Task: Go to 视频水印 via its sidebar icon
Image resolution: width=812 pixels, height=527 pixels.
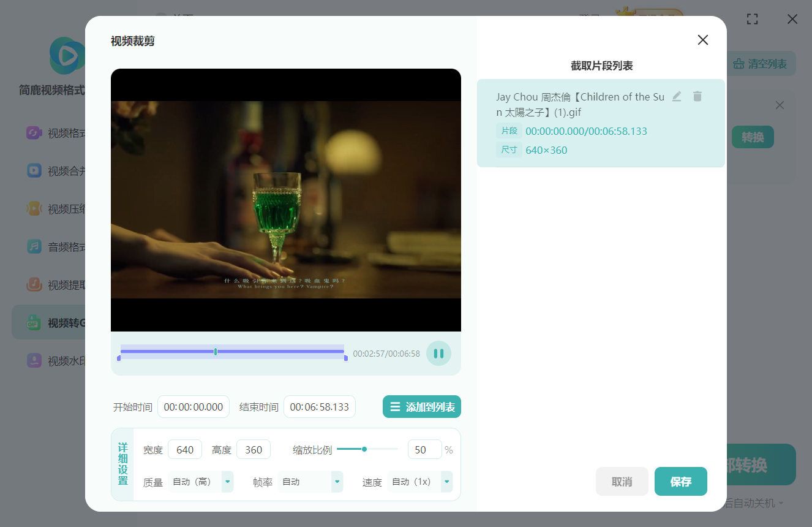Action: (x=34, y=361)
